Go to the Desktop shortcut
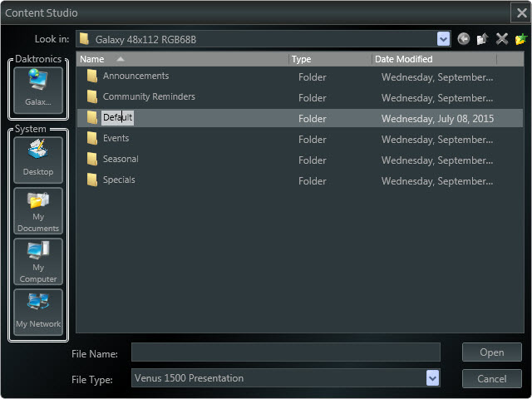 click(38, 160)
